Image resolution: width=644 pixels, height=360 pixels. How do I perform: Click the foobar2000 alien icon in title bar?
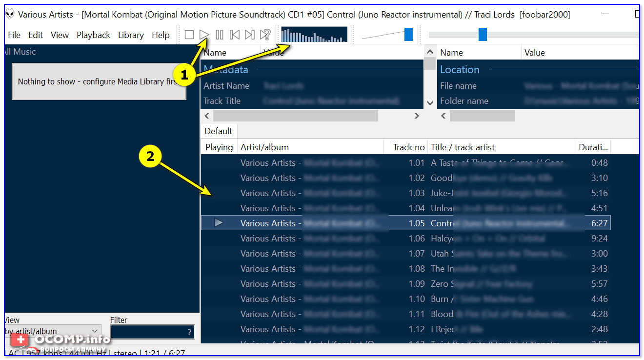click(x=10, y=14)
